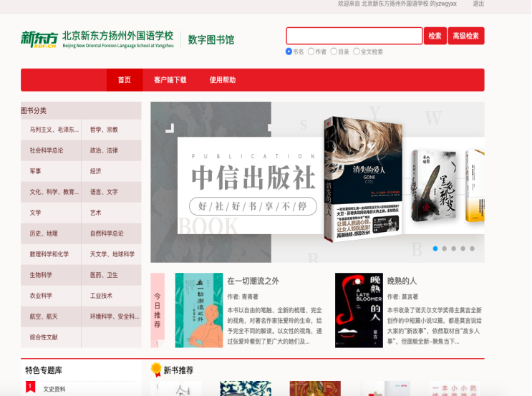532x396 pixels.
Task: Select the 书名 search radio button
Action: (289, 52)
